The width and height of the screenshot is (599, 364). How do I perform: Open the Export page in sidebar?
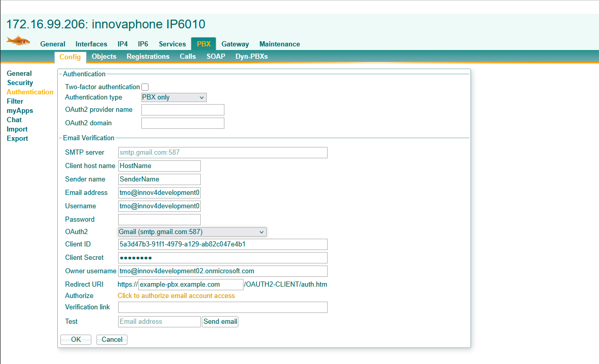18,139
